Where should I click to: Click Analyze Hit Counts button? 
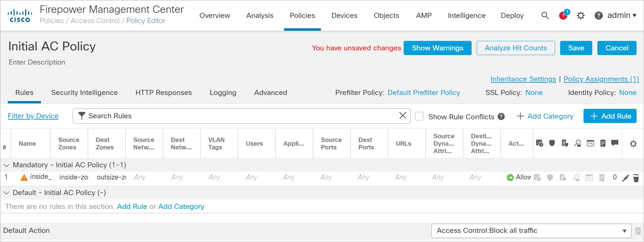click(x=516, y=48)
